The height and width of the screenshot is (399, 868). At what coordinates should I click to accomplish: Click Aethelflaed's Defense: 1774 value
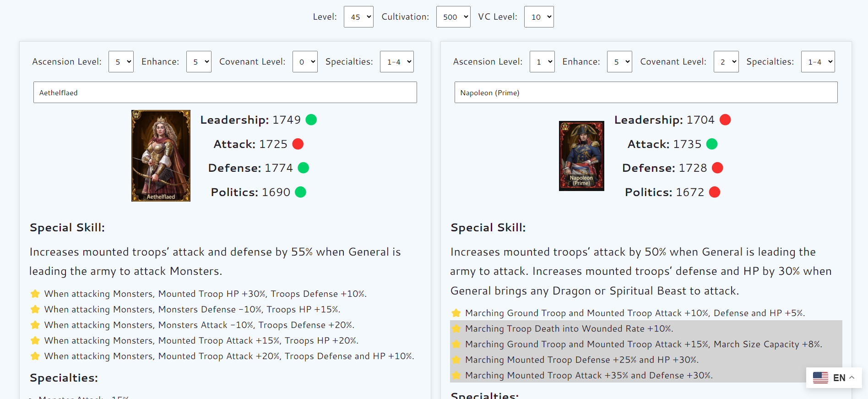(x=250, y=168)
